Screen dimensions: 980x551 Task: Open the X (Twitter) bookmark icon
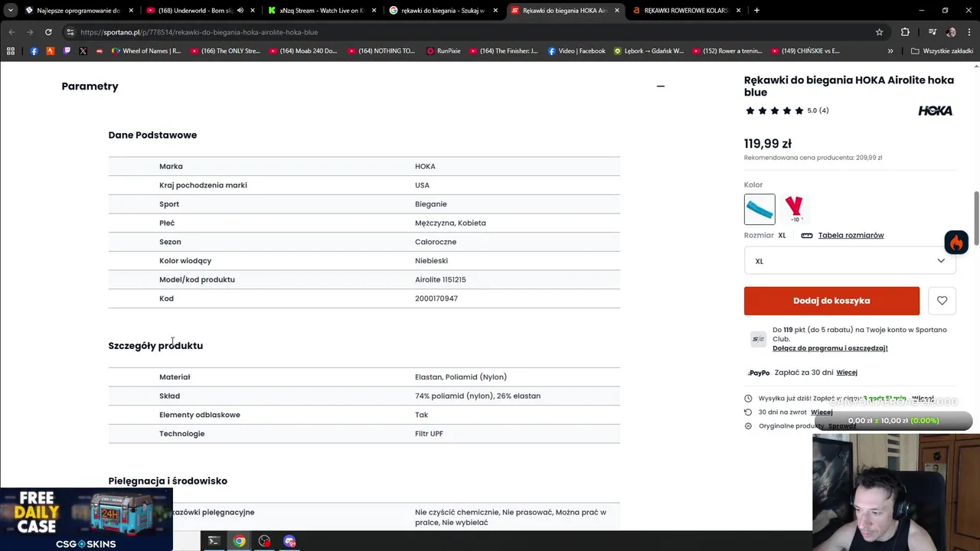coord(83,51)
